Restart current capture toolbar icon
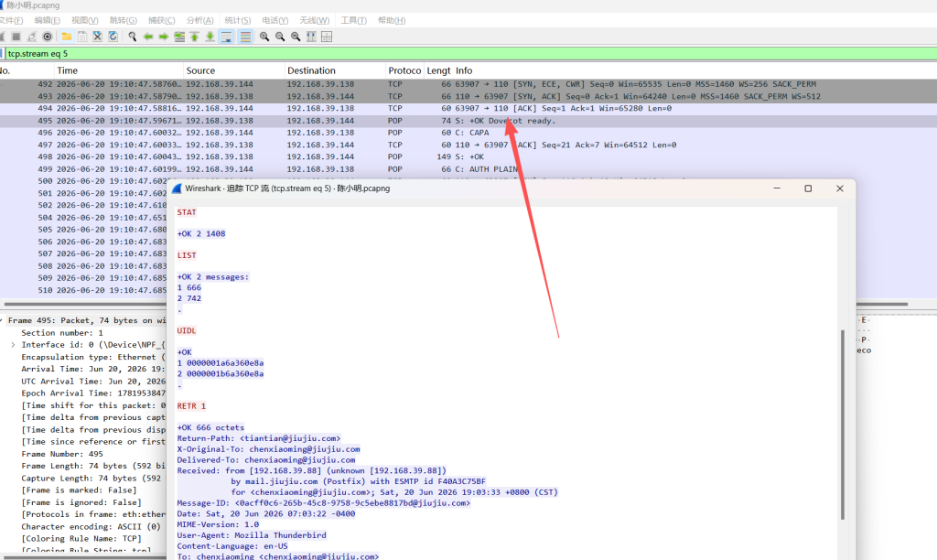The width and height of the screenshot is (937, 560). click(x=32, y=37)
